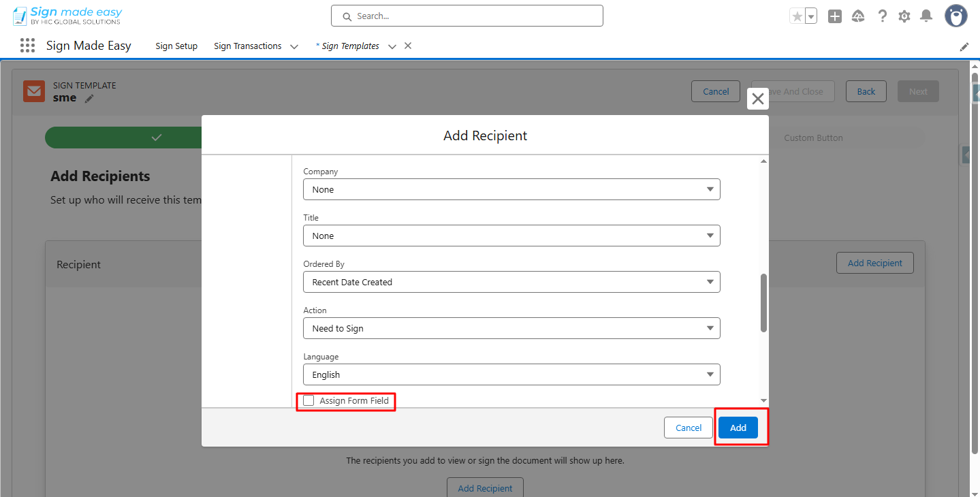View notifications via the bell icon
The width and height of the screenshot is (980, 497).
[x=926, y=16]
